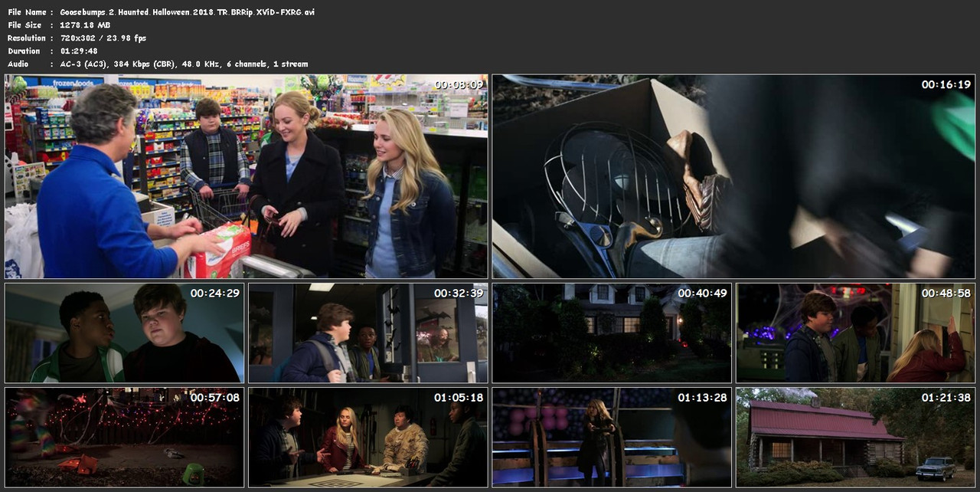Click the 00:16:19 timestamp
The width and height of the screenshot is (980, 492).
coord(946,84)
